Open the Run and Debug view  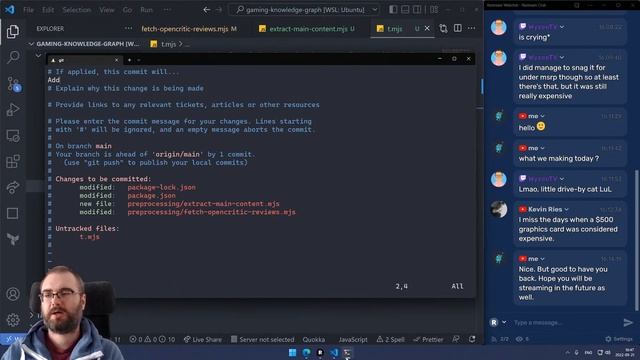tap(13, 109)
